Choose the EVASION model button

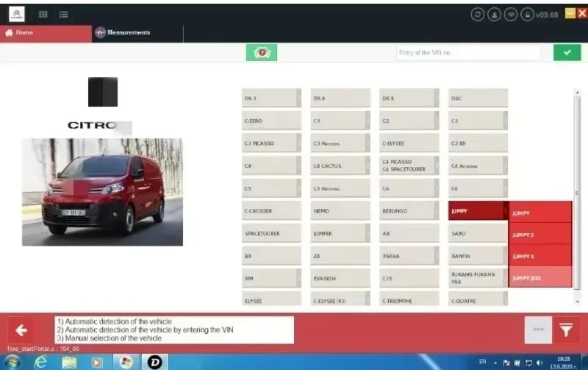(x=340, y=279)
